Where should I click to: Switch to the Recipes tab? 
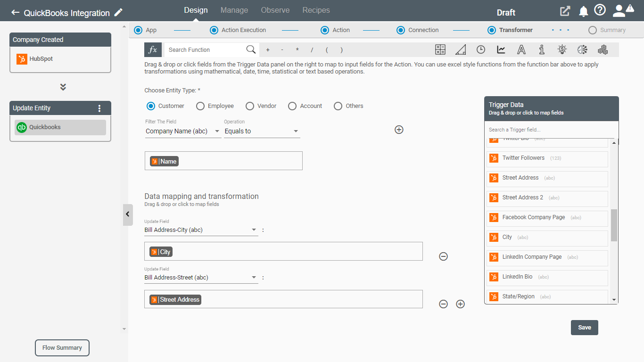pyautogui.click(x=316, y=10)
